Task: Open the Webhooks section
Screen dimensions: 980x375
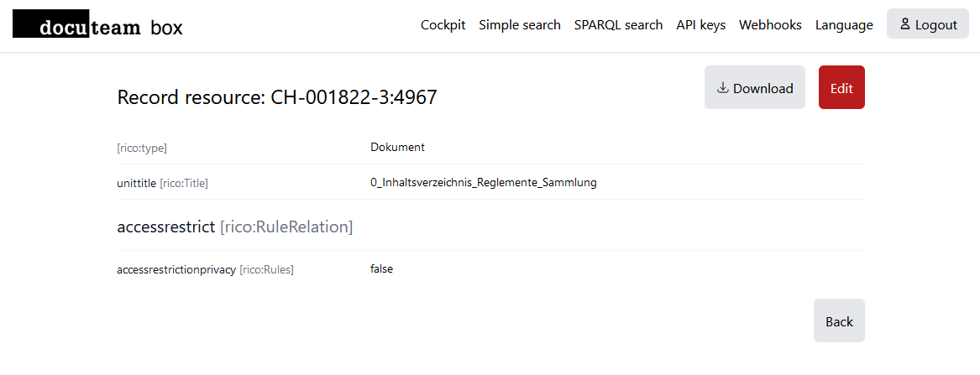Action: (770, 25)
